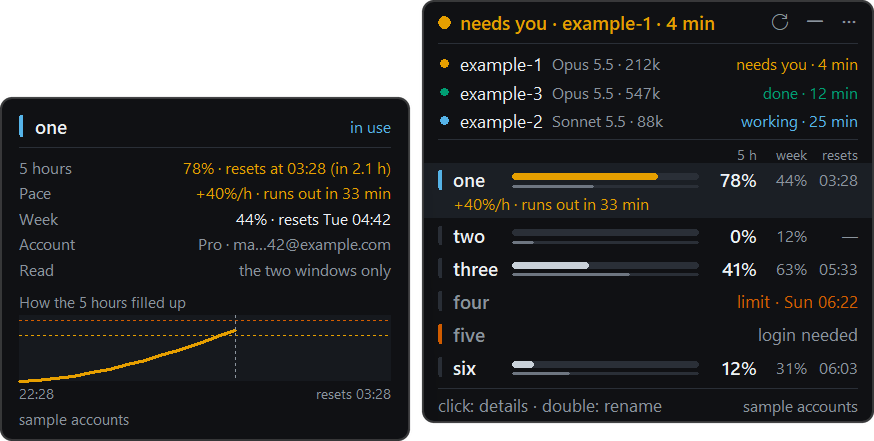Open details for account 'four'
Image resolution: width=874 pixels, height=441 pixels.
[x=648, y=302]
